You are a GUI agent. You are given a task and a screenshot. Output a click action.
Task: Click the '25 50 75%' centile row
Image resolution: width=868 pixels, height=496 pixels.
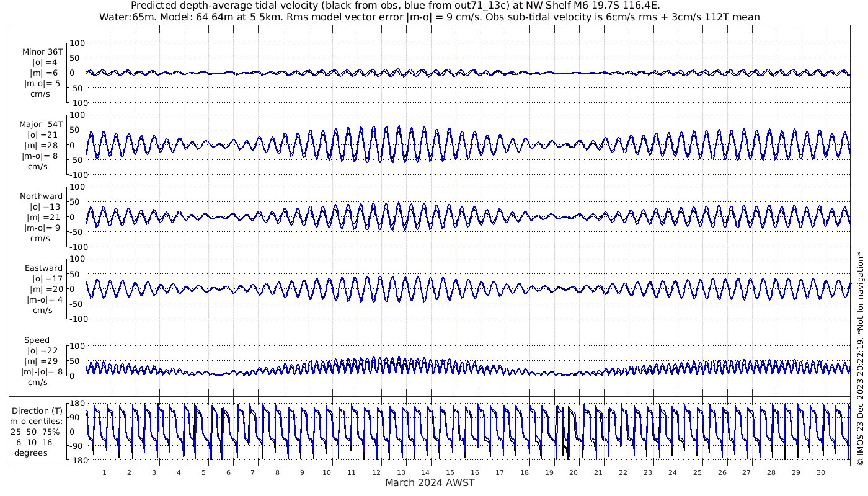click(x=35, y=432)
